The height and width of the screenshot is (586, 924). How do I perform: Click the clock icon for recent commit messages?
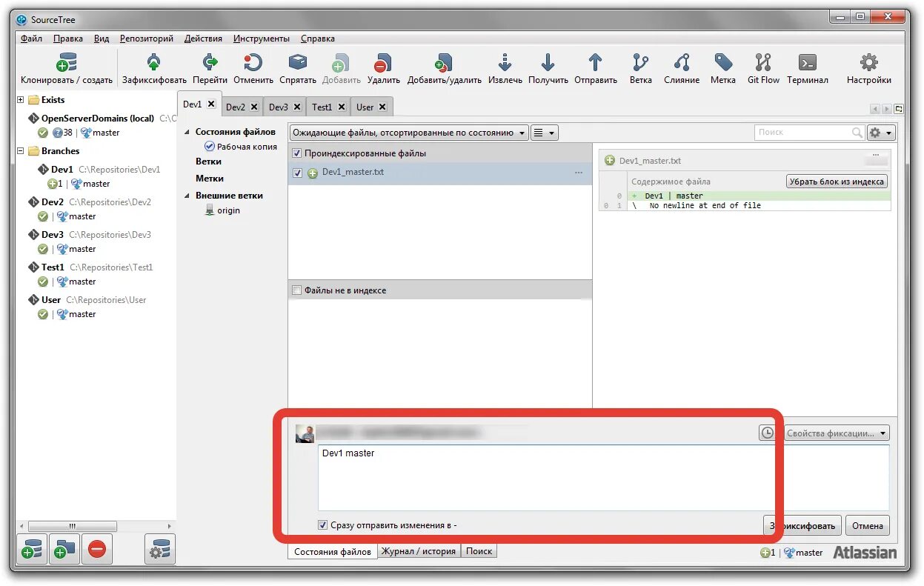(768, 433)
